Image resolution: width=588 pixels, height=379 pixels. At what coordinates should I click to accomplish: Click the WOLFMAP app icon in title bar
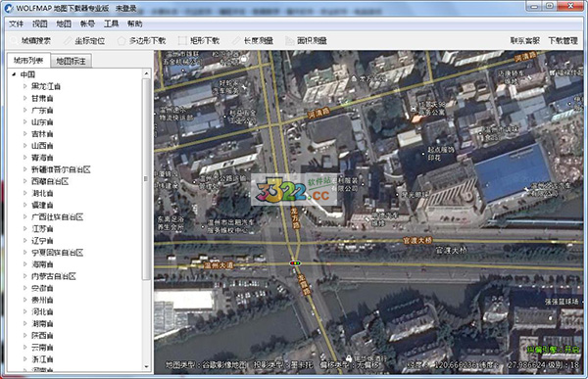coord(8,8)
